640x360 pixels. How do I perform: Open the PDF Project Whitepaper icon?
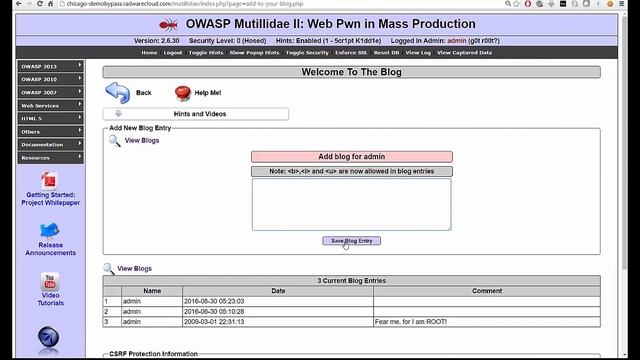pyautogui.click(x=49, y=181)
